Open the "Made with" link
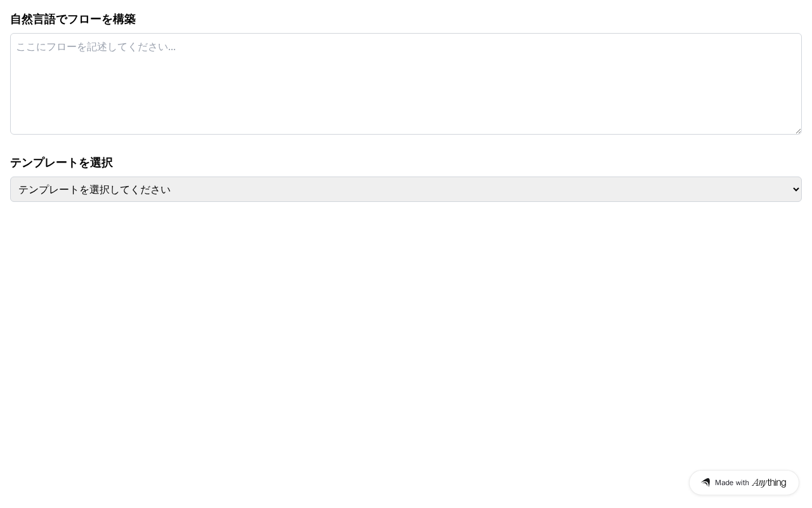Screen dimensions: 812x508 (x=732, y=483)
